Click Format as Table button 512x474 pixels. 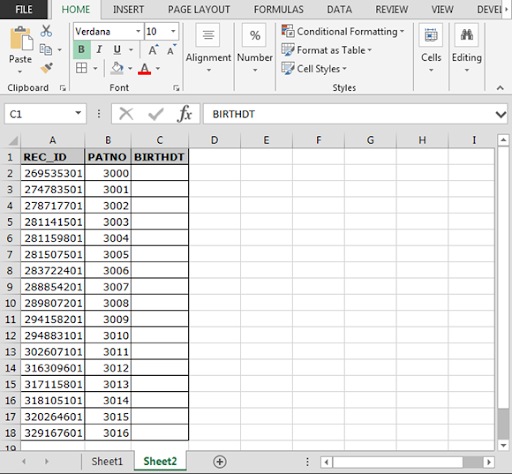327,50
